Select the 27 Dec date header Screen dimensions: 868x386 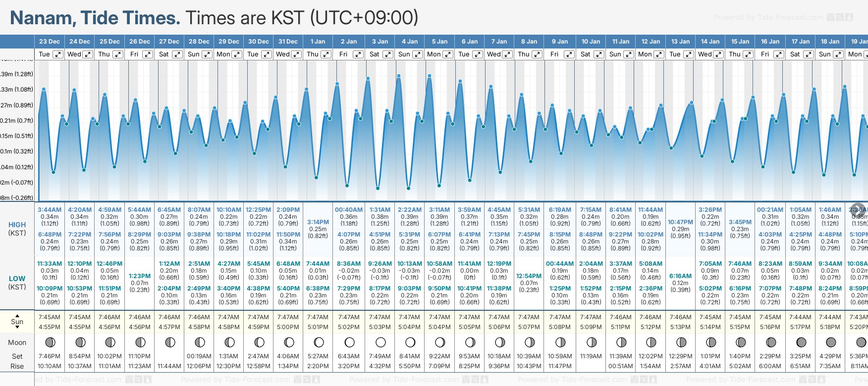click(x=169, y=42)
